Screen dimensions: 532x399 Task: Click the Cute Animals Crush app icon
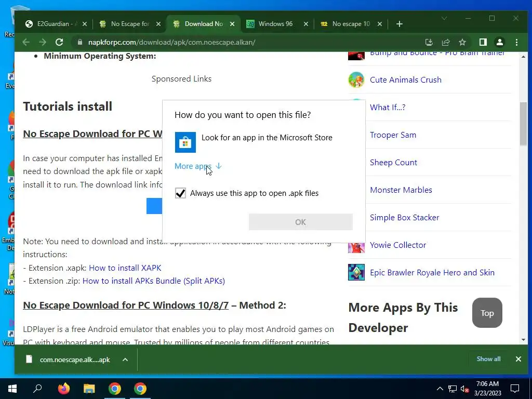coord(356,79)
